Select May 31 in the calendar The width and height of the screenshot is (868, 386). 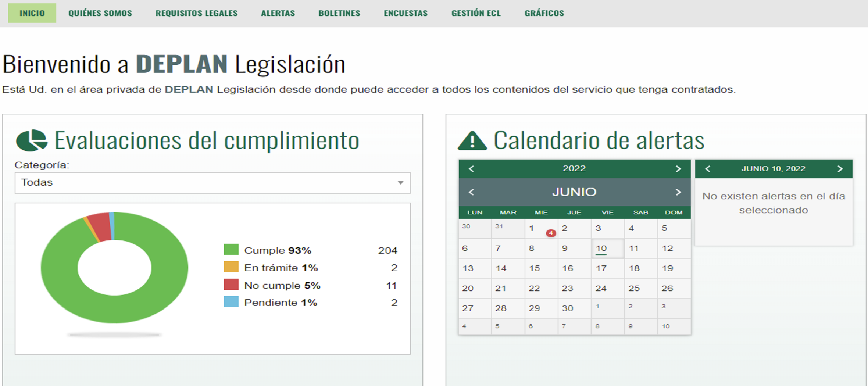coord(508,229)
